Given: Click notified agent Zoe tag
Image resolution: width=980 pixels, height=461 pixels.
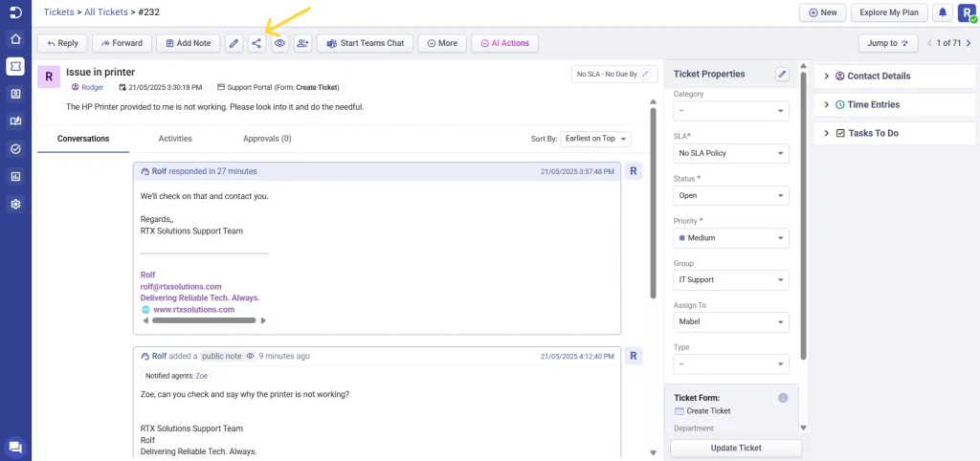Looking at the screenshot, I should coord(201,376).
